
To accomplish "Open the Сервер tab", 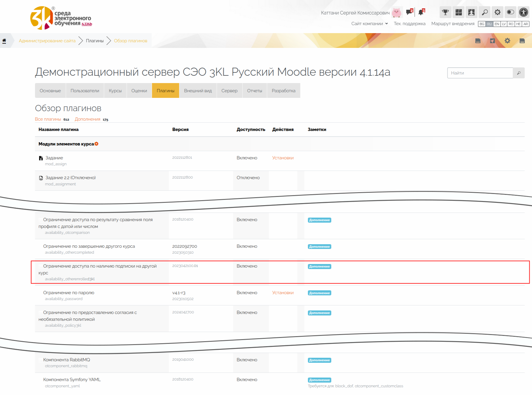I will (229, 91).
